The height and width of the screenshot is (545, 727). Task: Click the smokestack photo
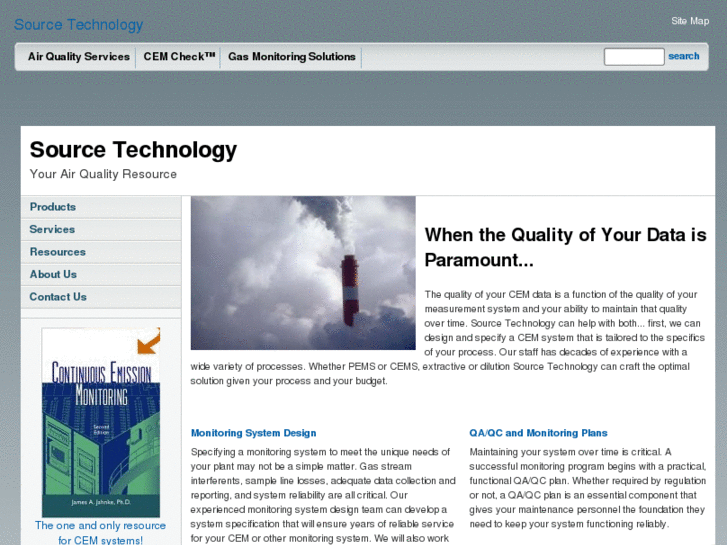tap(303, 273)
